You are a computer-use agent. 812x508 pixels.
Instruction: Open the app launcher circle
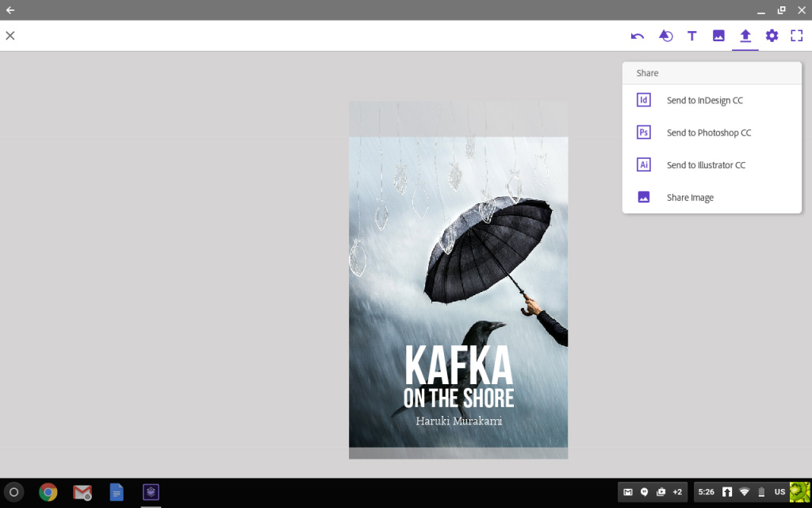tap(16, 492)
